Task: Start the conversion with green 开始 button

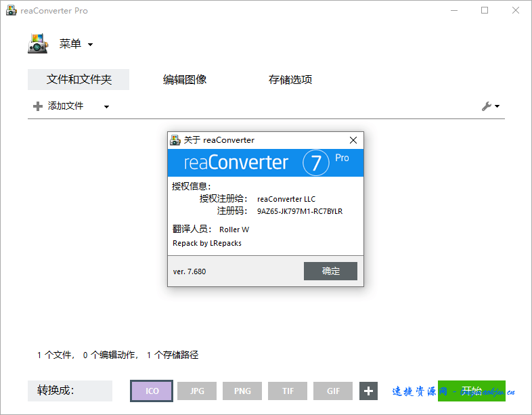Action: (472, 391)
